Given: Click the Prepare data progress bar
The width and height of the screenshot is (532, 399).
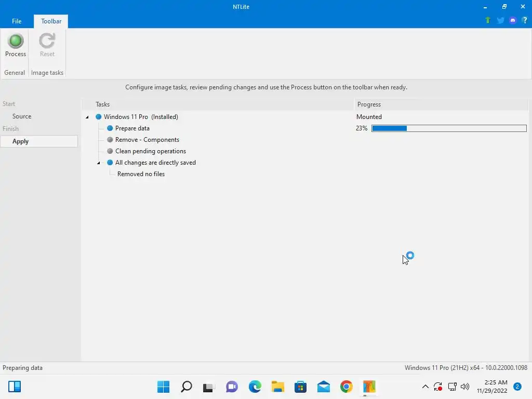Looking at the screenshot, I should point(449,128).
